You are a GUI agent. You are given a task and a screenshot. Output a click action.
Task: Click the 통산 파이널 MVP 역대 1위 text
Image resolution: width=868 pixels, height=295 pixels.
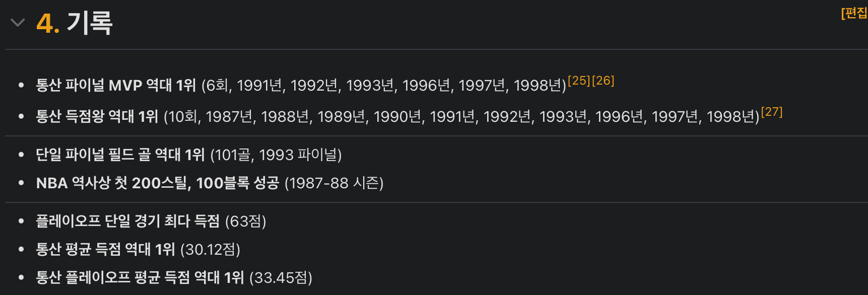pyautogui.click(x=116, y=85)
